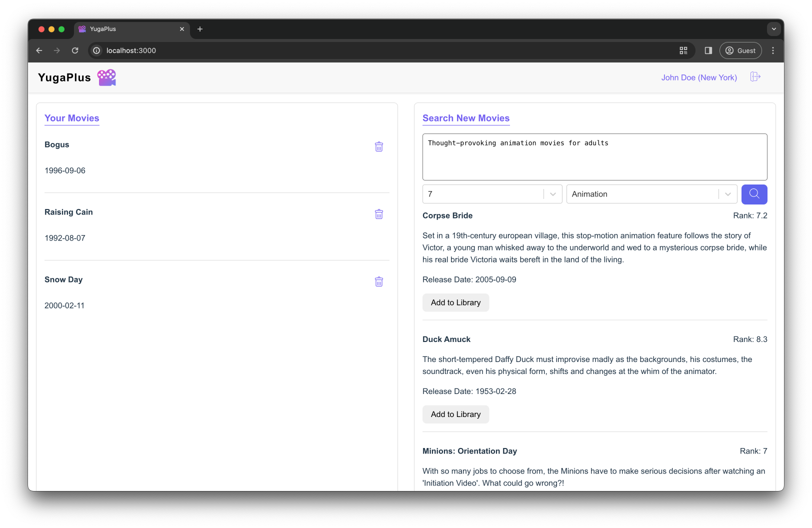Image resolution: width=812 pixels, height=528 pixels.
Task: Open the browser side panel icon
Action: (x=708, y=50)
